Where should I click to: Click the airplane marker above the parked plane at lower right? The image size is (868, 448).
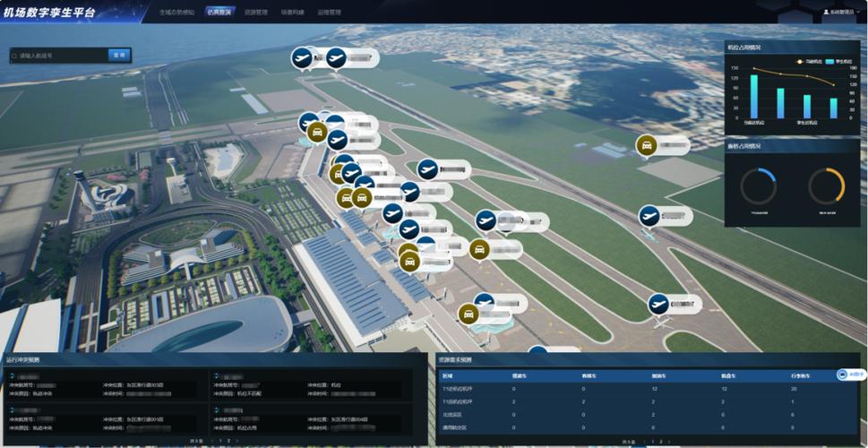(658, 304)
